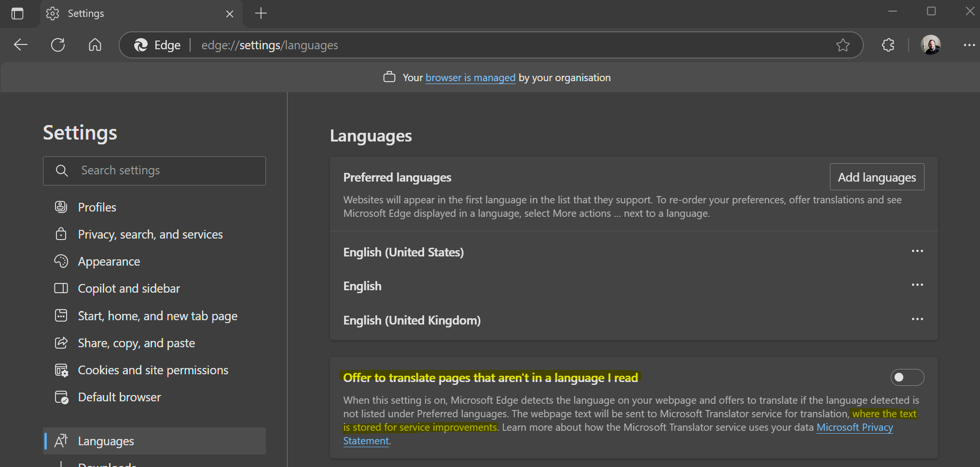
Task: Open more actions for English (United States)
Action: (x=917, y=251)
